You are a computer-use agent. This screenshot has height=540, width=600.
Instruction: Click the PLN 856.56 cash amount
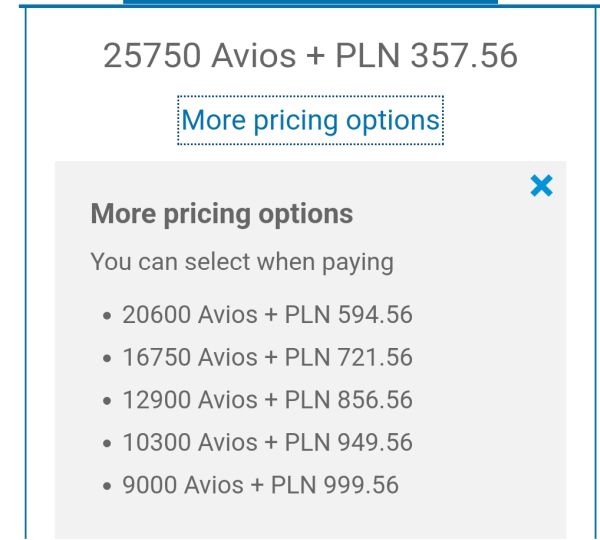click(349, 400)
